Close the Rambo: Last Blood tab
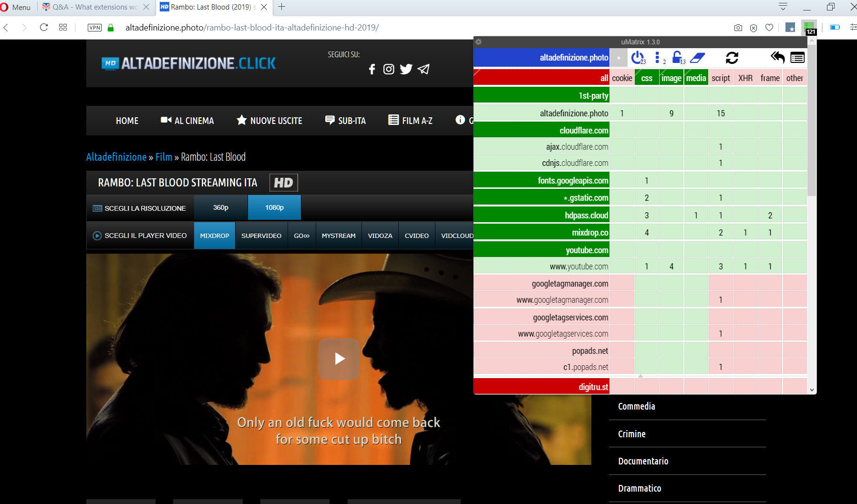857x504 pixels. [264, 7]
